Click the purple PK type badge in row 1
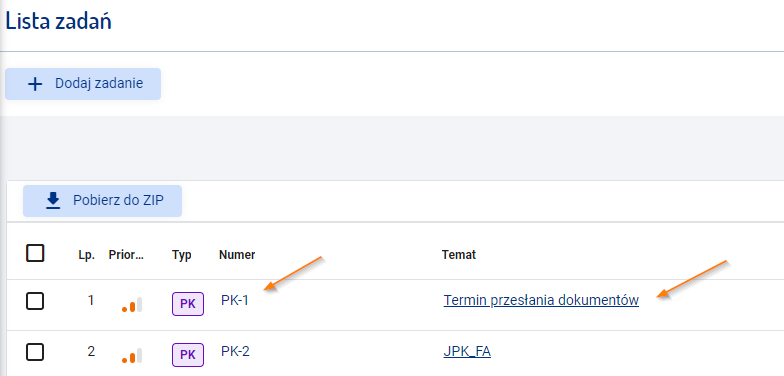Image resolution: width=784 pixels, height=376 pixels. [188, 304]
